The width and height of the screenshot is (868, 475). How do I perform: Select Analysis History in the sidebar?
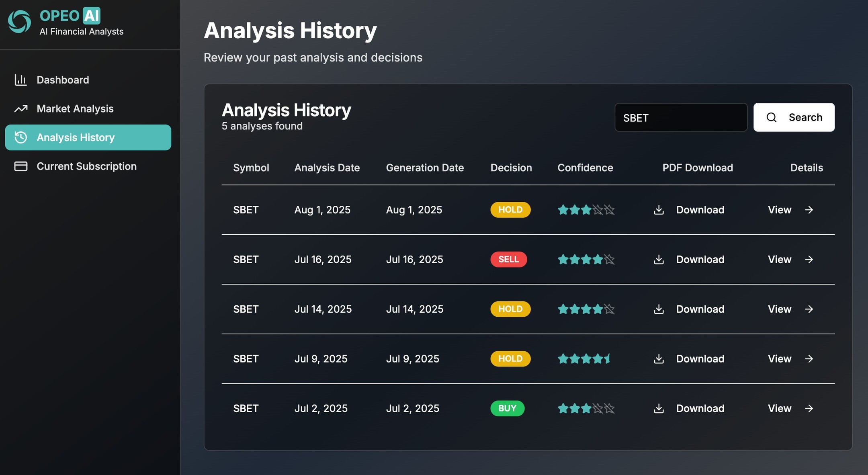click(88, 137)
